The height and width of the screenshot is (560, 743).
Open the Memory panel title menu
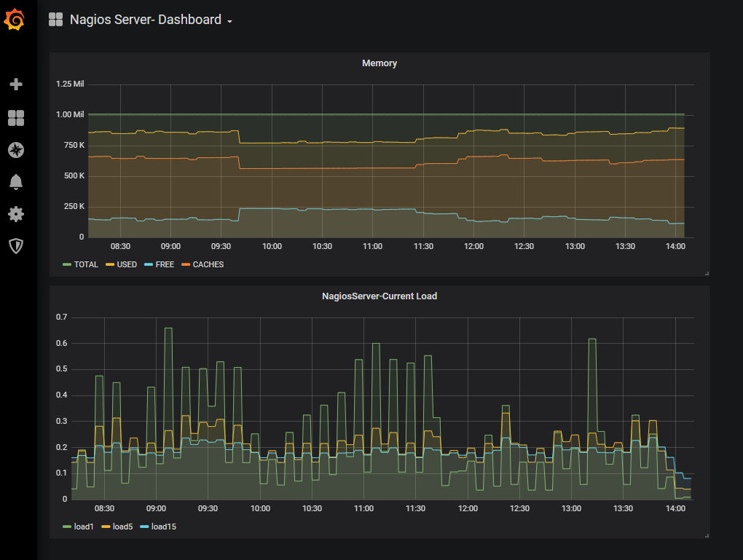380,63
